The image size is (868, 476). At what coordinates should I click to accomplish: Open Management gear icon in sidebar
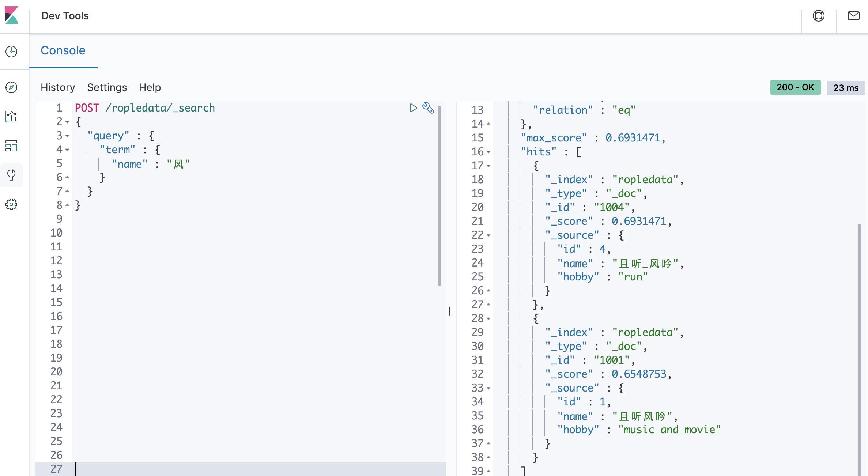tap(11, 204)
